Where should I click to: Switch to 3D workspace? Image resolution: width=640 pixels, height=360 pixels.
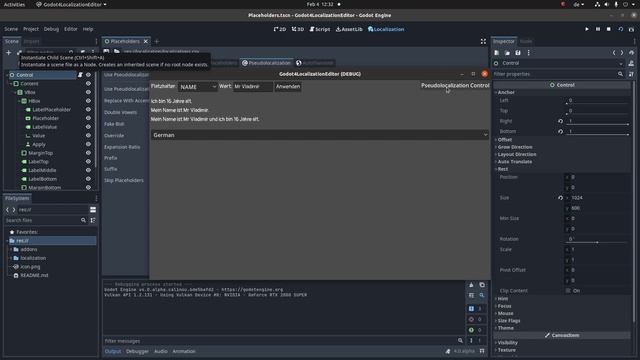click(298, 29)
